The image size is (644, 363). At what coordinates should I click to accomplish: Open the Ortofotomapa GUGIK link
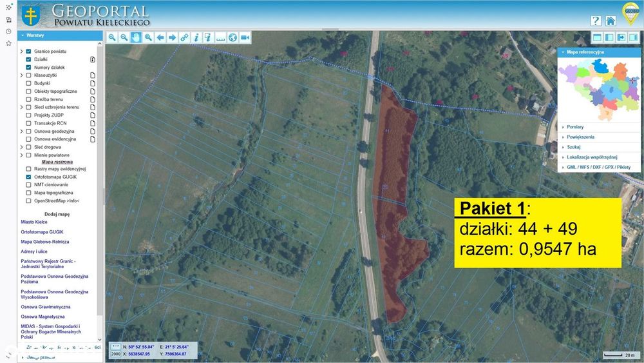click(x=43, y=232)
